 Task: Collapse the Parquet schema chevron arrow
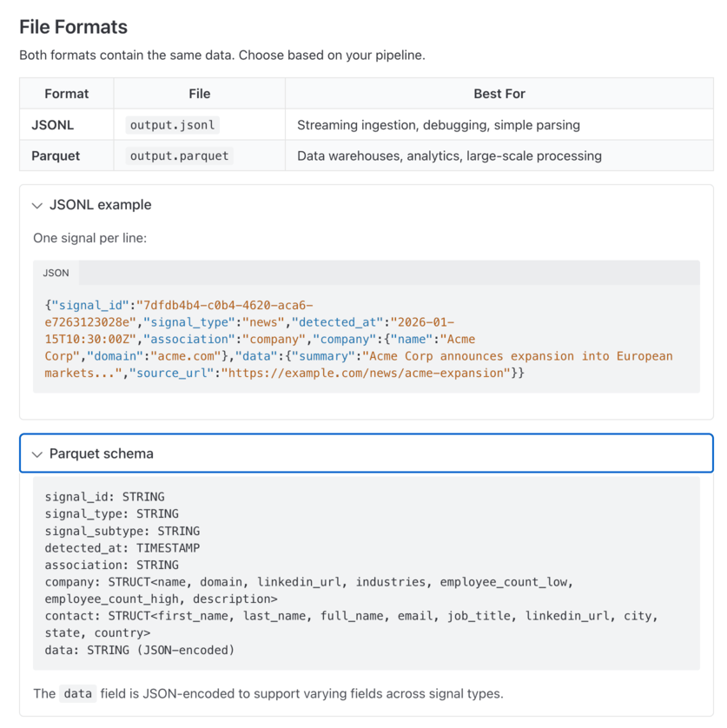tap(37, 454)
